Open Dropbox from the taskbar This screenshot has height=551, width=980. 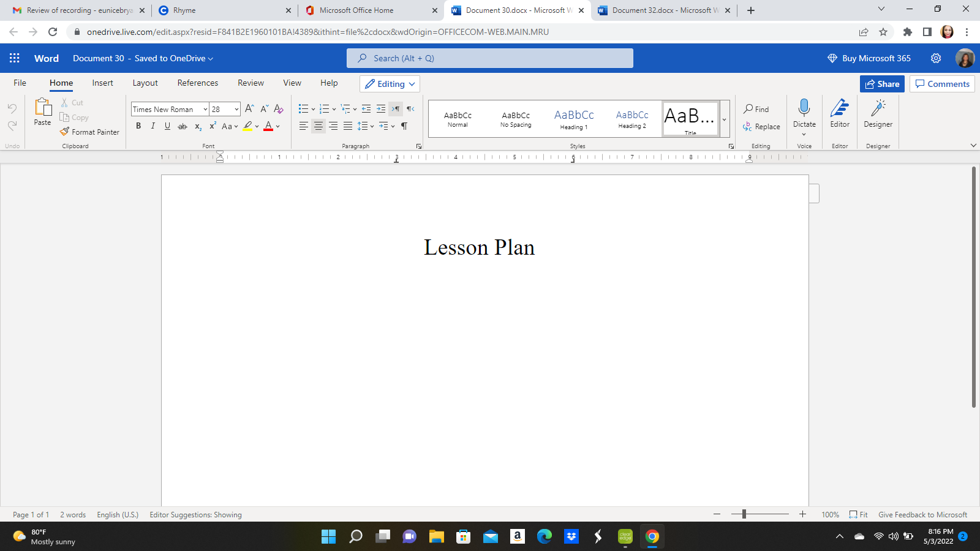[x=571, y=536]
